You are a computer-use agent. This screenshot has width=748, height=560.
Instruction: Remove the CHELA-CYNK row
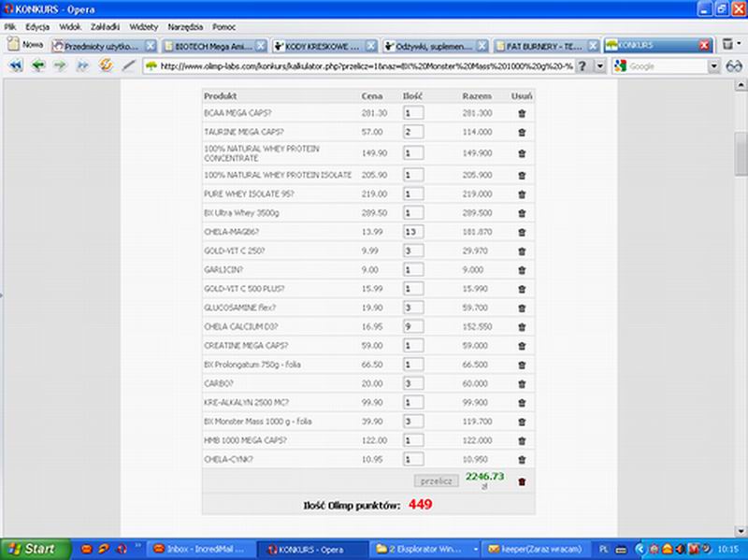tap(522, 460)
